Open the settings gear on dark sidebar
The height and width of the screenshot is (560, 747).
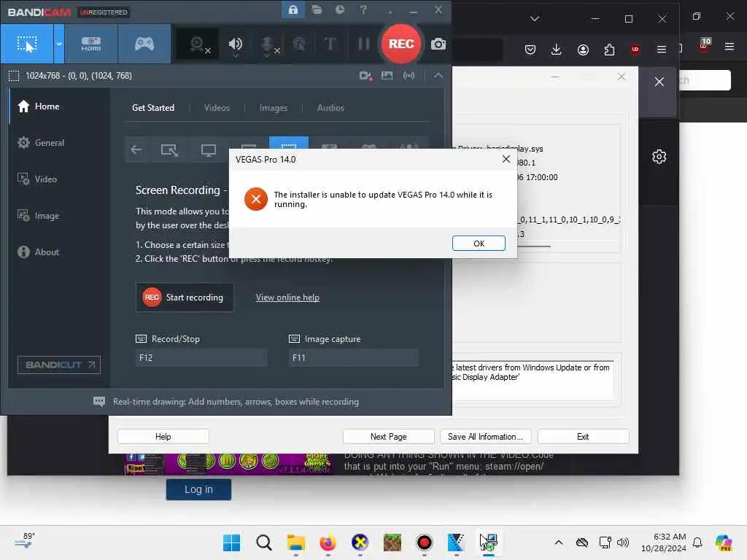click(659, 157)
